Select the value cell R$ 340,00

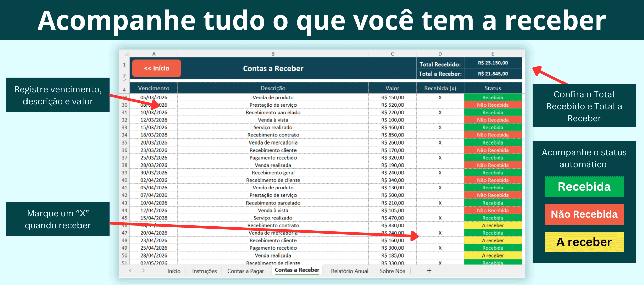392,180
